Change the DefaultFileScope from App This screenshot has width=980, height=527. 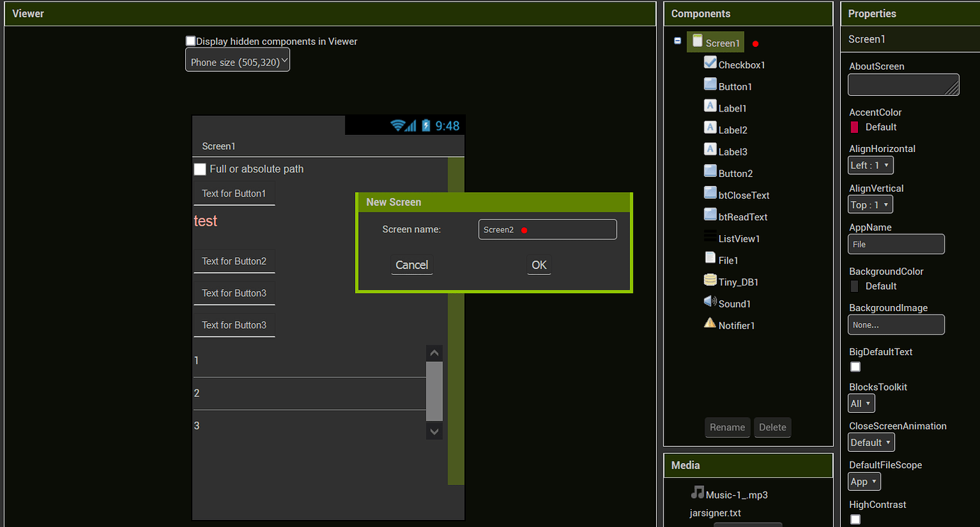(864, 481)
